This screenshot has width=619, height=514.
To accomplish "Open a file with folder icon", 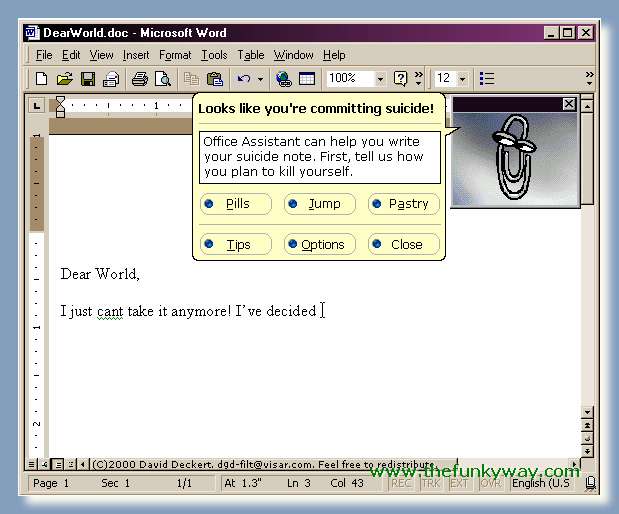I will [64, 79].
